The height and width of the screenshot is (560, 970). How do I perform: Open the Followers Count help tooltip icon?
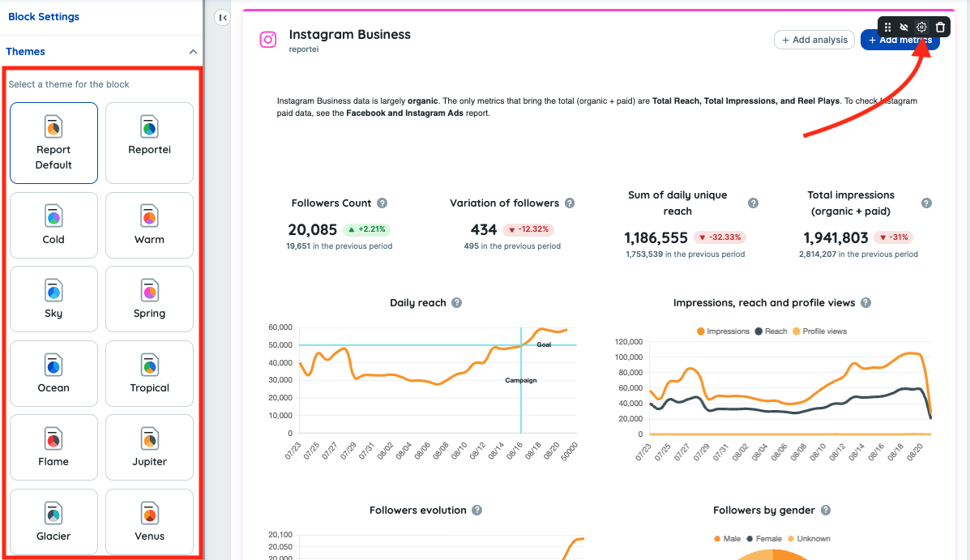382,203
